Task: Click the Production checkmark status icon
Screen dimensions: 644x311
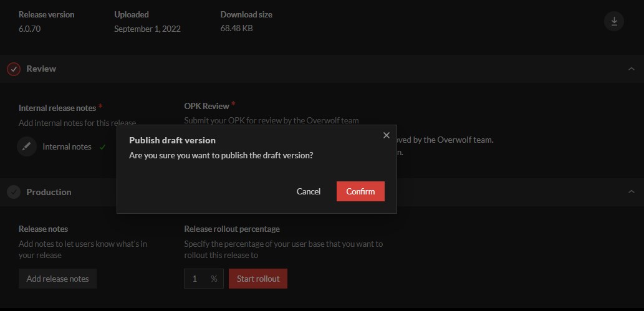Action: 14,192
